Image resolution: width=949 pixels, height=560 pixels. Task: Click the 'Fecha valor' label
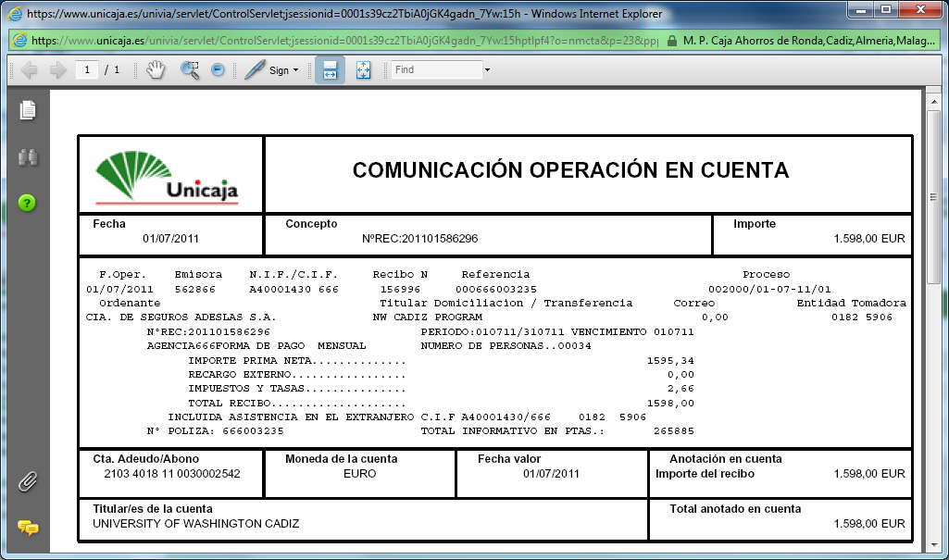click(509, 459)
